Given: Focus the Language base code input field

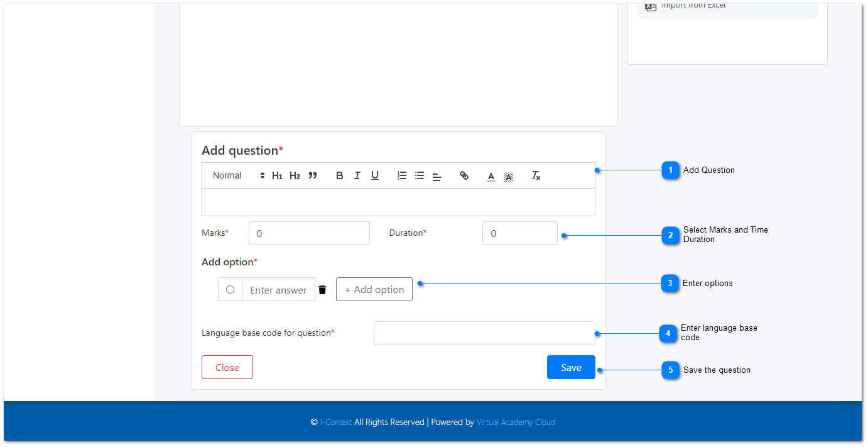Looking at the screenshot, I should coord(484,333).
